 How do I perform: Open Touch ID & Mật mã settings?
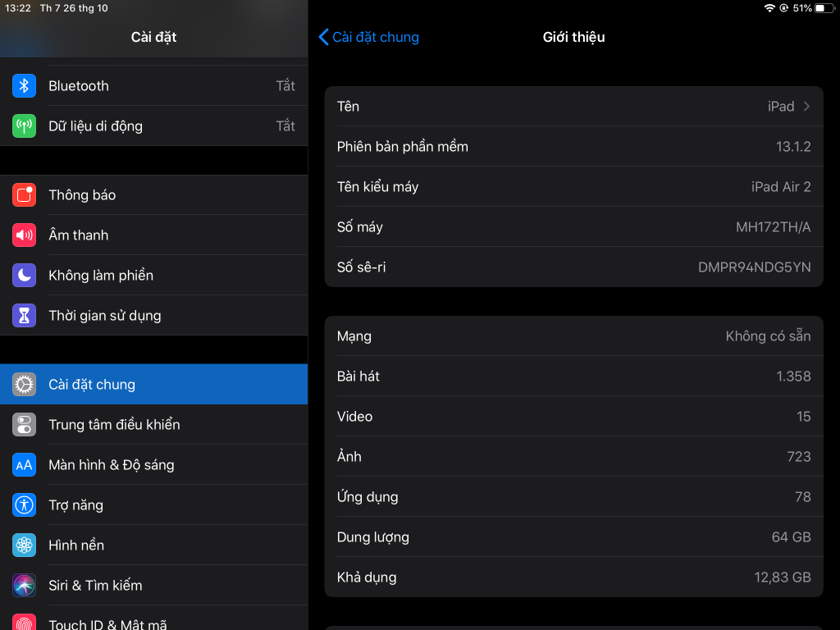click(x=153, y=619)
